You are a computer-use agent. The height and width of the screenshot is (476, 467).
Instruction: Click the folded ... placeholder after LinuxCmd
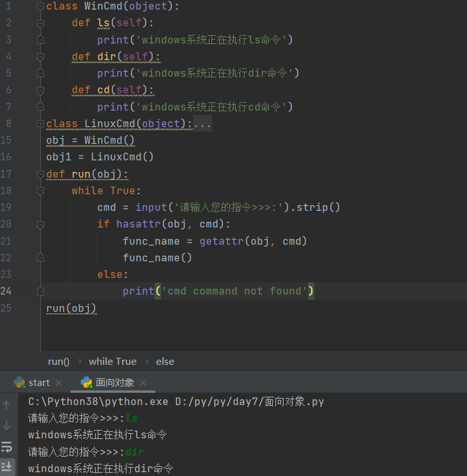203,123
